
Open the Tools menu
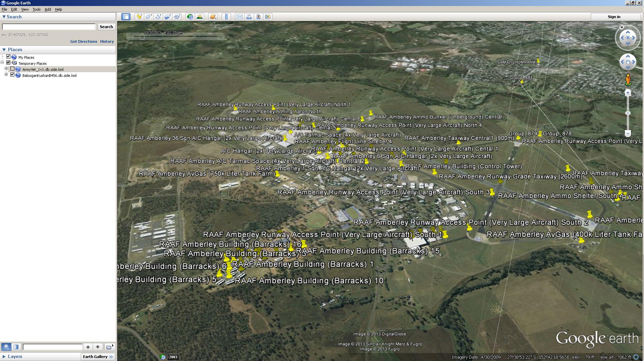36,9
